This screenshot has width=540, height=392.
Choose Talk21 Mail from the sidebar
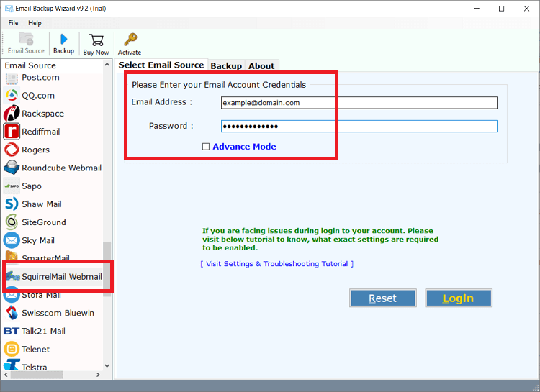pyautogui.click(x=43, y=331)
